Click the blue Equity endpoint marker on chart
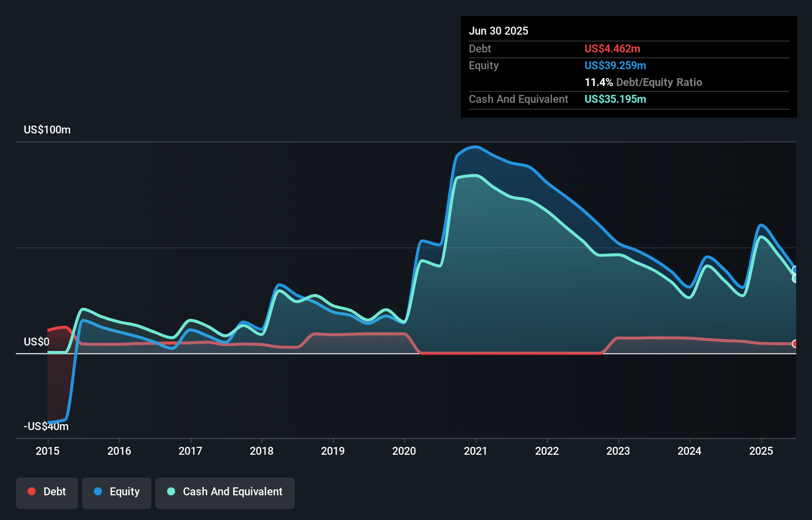 coord(795,270)
